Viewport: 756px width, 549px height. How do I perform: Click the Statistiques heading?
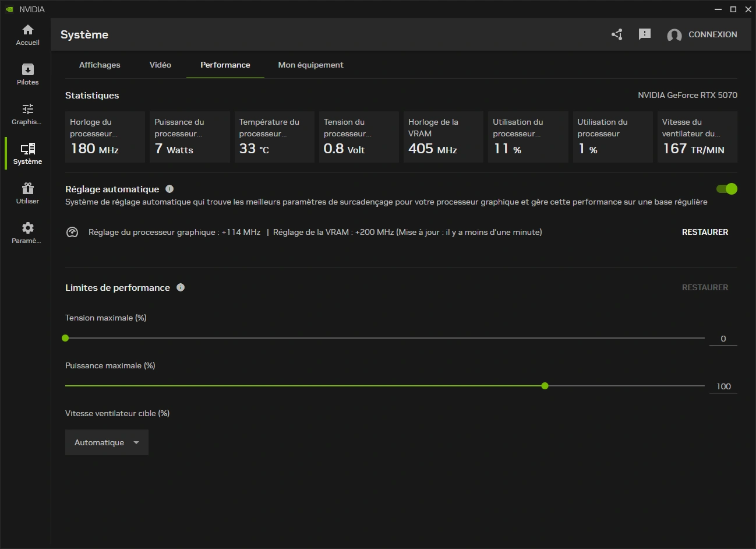92,96
